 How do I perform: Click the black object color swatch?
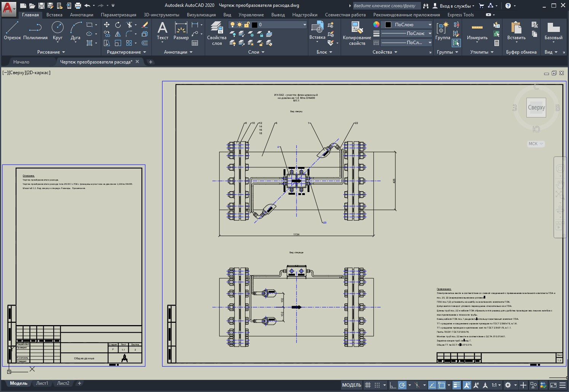tap(388, 25)
